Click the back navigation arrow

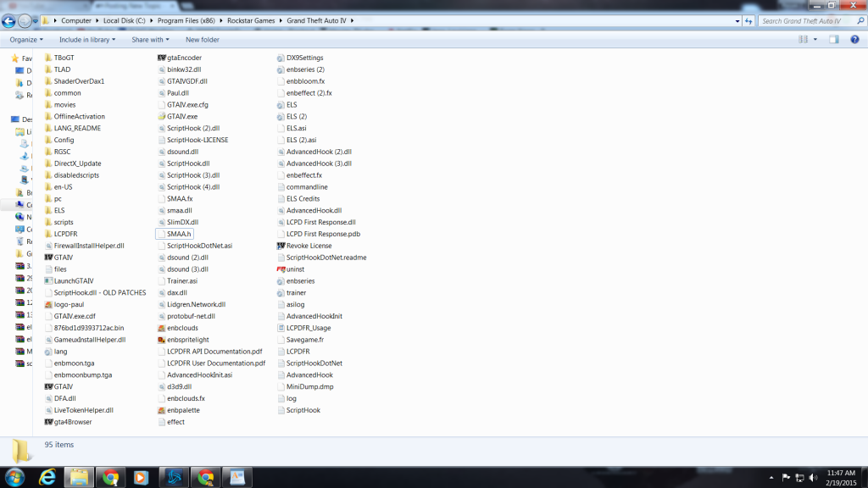(x=10, y=20)
